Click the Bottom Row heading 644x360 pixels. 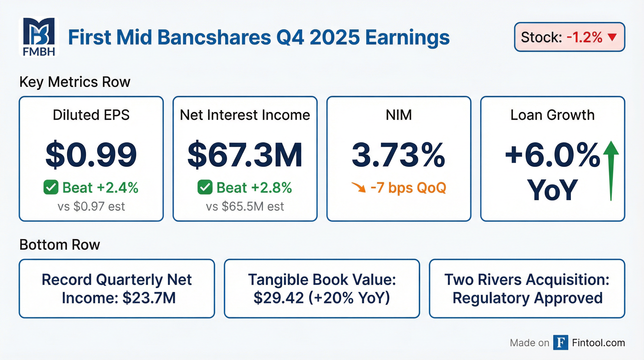click(x=59, y=245)
